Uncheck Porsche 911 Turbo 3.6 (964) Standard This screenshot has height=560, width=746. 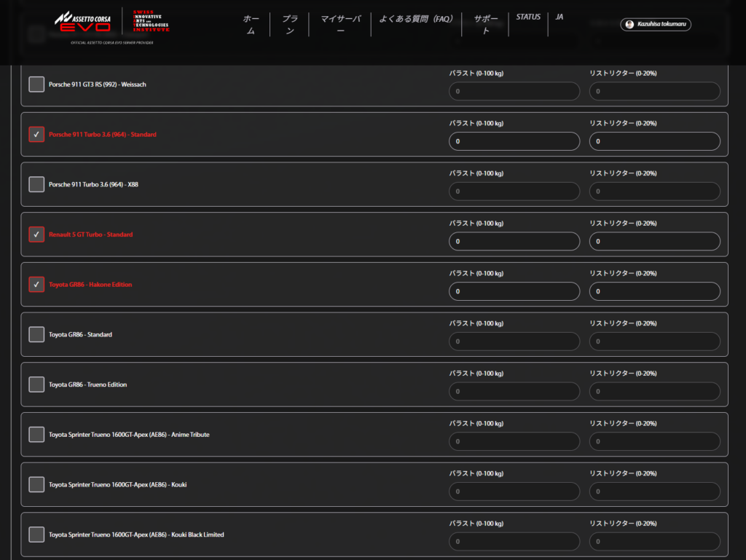[36, 135]
